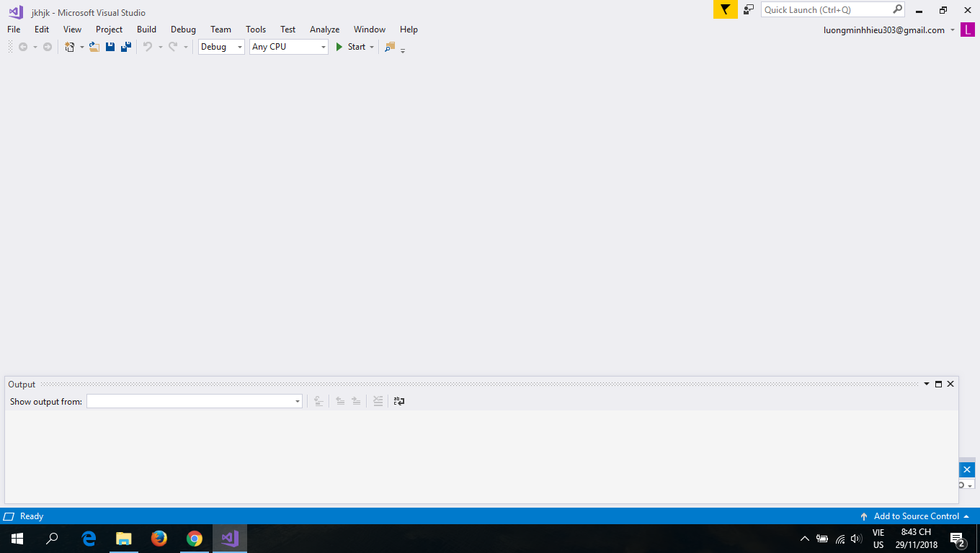Click the feedback icon beside Quick Launch
Viewport: 980px width, 553px height.
[x=749, y=9]
